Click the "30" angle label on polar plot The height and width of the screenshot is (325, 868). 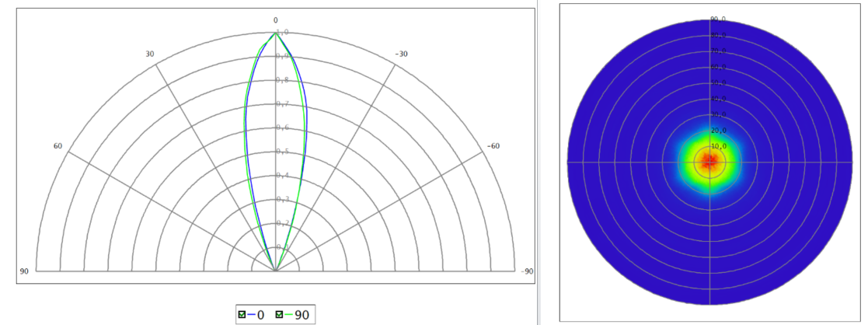click(x=150, y=54)
